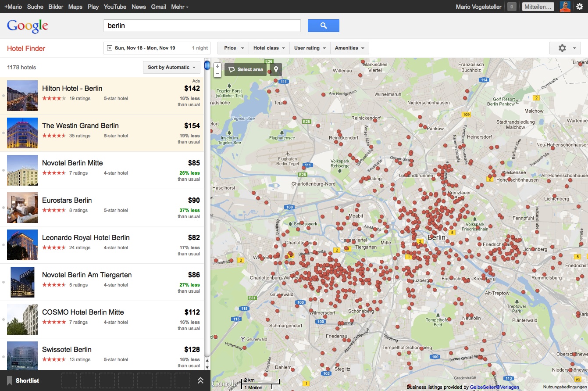Click the $85 price for Novotel Berlin Mitte
This screenshot has height=391, width=588.
(194, 163)
